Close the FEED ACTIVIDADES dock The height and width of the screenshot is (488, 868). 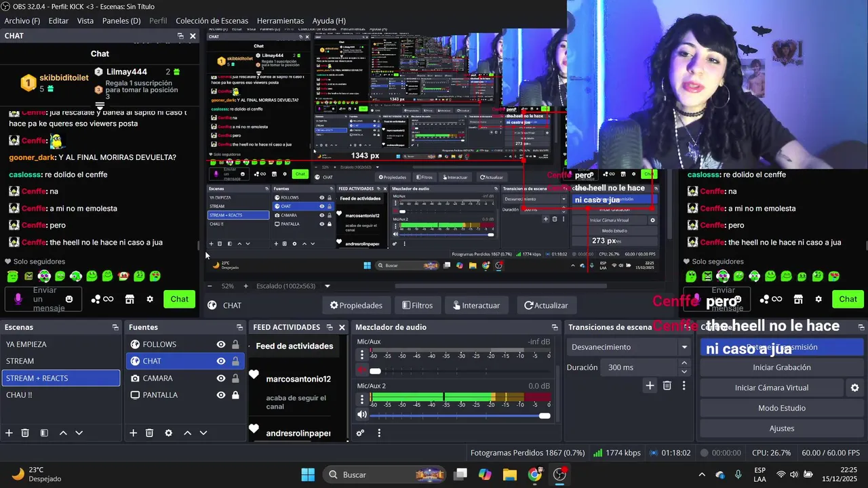(342, 327)
